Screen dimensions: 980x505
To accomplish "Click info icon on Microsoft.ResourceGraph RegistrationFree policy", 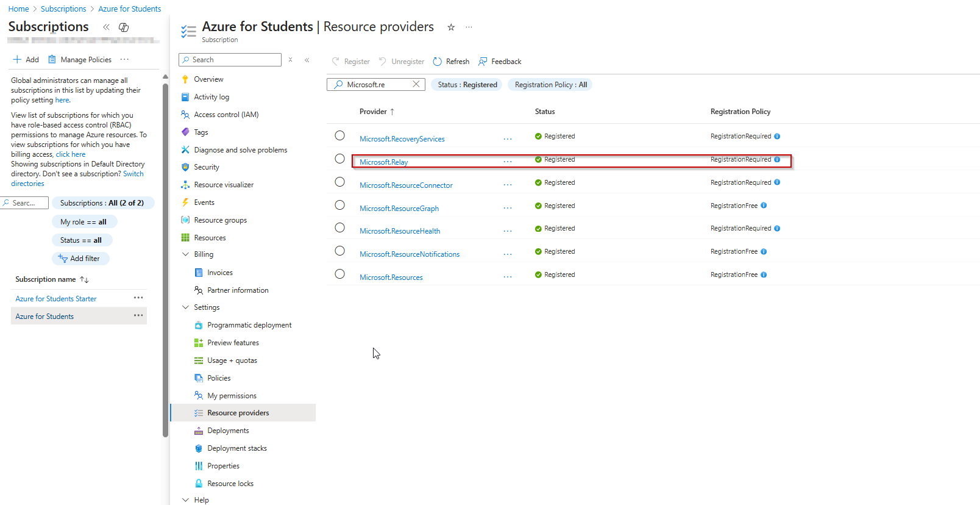I will [x=764, y=206].
